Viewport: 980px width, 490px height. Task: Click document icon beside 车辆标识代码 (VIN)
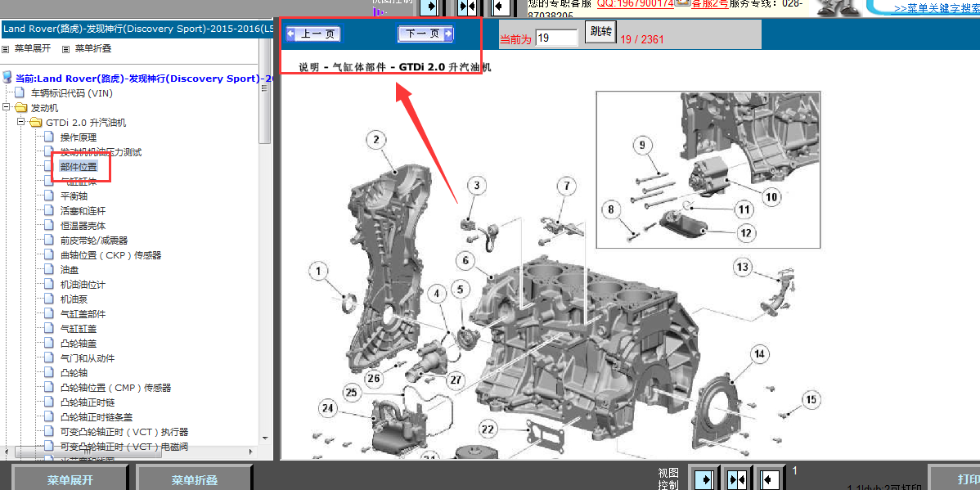tap(20, 92)
